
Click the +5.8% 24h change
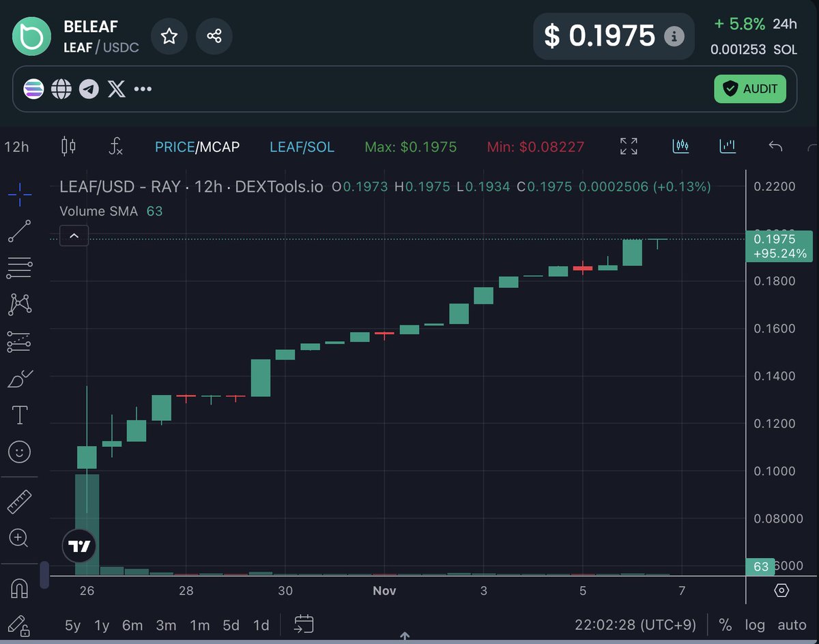(x=739, y=25)
